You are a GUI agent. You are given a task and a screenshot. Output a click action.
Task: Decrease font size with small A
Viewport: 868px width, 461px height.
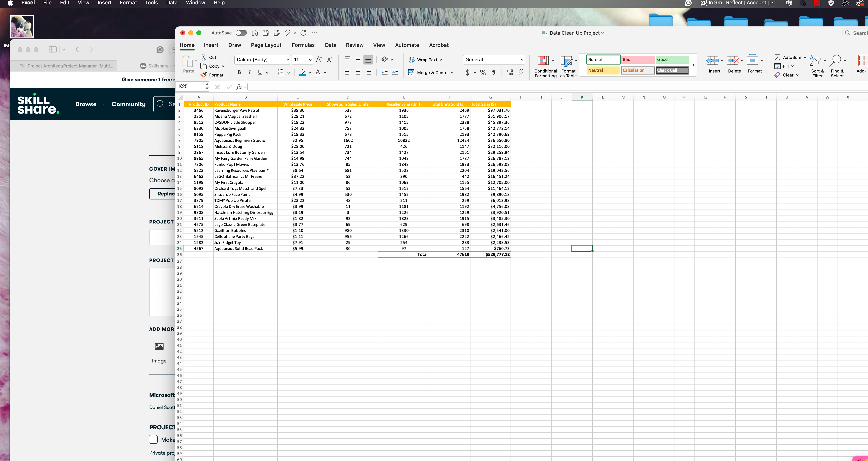[x=330, y=59]
